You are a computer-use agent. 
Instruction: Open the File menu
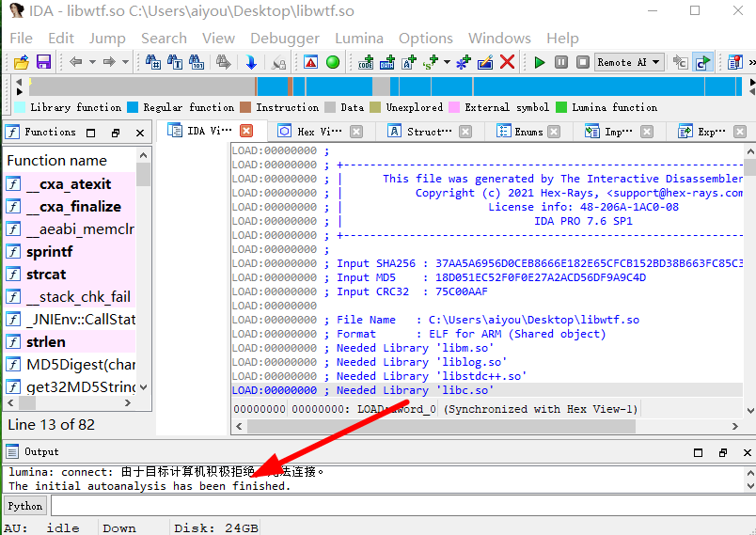(22, 38)
